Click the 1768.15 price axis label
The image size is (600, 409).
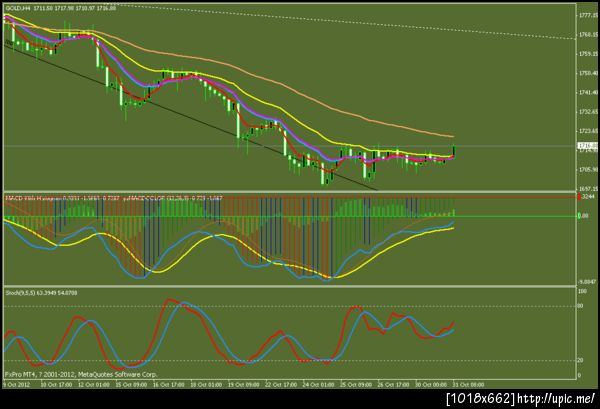click(588, 35)
